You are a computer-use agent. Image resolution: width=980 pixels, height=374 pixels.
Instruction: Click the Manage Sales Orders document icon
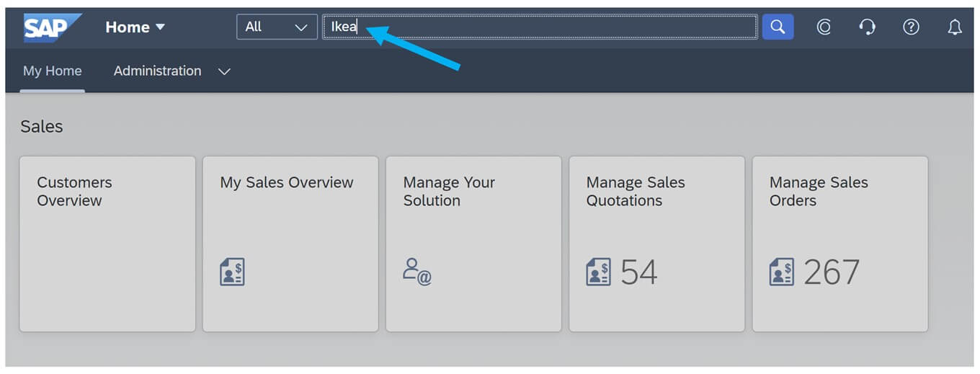781,272
